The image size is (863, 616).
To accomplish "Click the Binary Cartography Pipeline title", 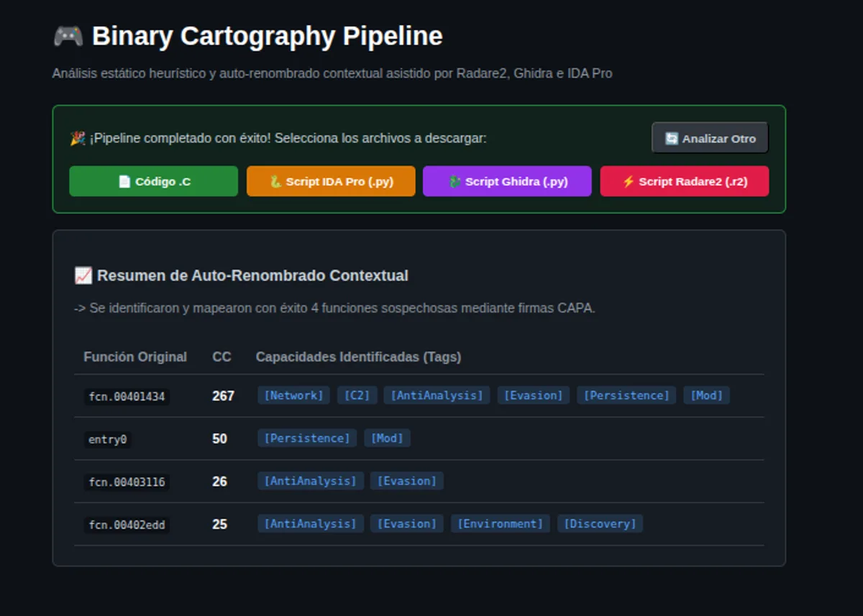I will point(268,36).
